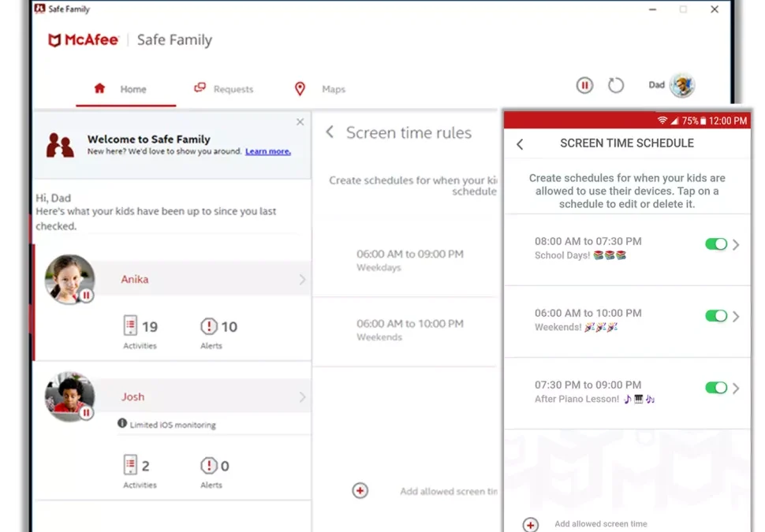The image size is (765, 532).
Task: Tap Add allowed screen time on mobile
Action: point(600,524)
